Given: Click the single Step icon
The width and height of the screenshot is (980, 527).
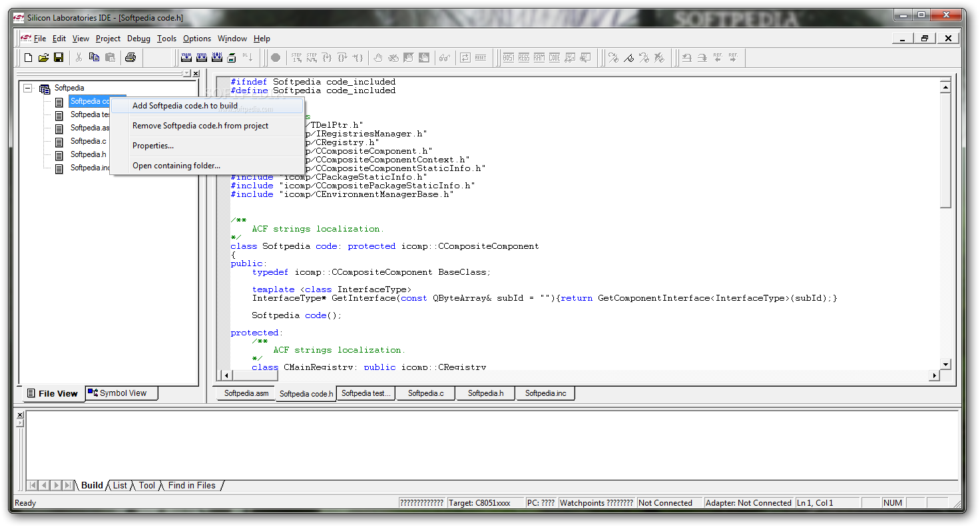Looking at the screenshot, I should (x=297, y=58).
